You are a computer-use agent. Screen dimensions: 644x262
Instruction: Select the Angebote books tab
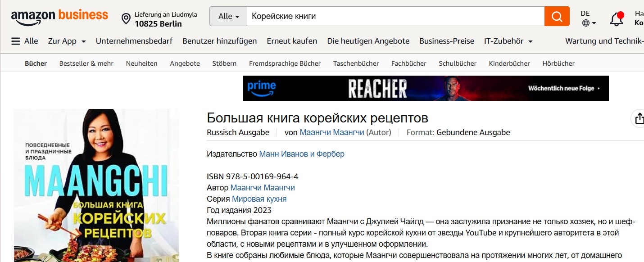[x=185, y=63]
